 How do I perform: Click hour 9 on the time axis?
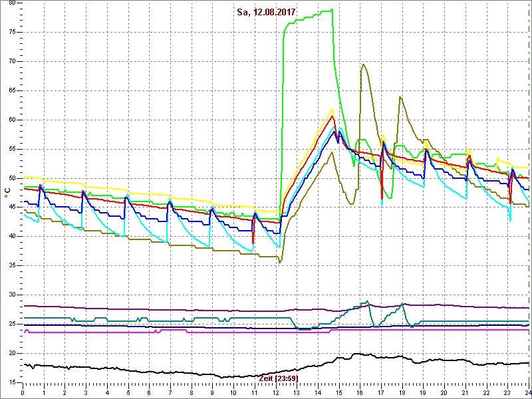tap(212, 392)
